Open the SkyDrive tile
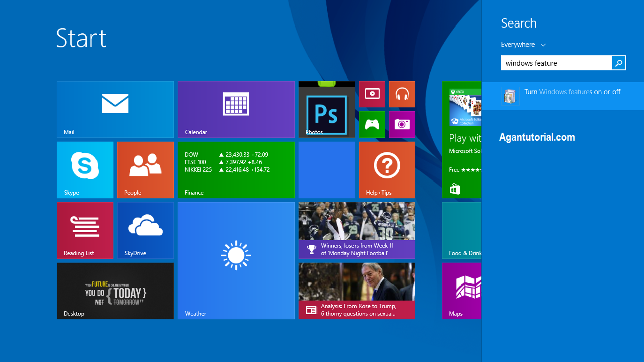Viewport: 644px width, 362px height. coord(145,230)
